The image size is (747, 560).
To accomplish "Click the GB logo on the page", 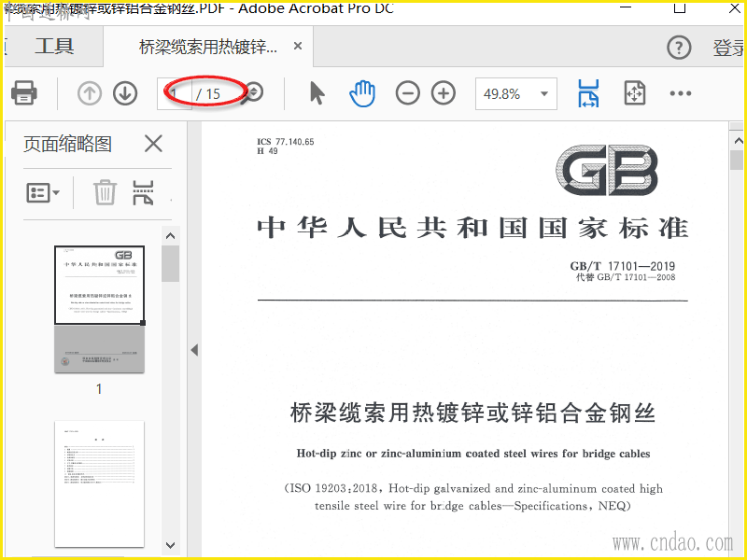I will (606, 170).
